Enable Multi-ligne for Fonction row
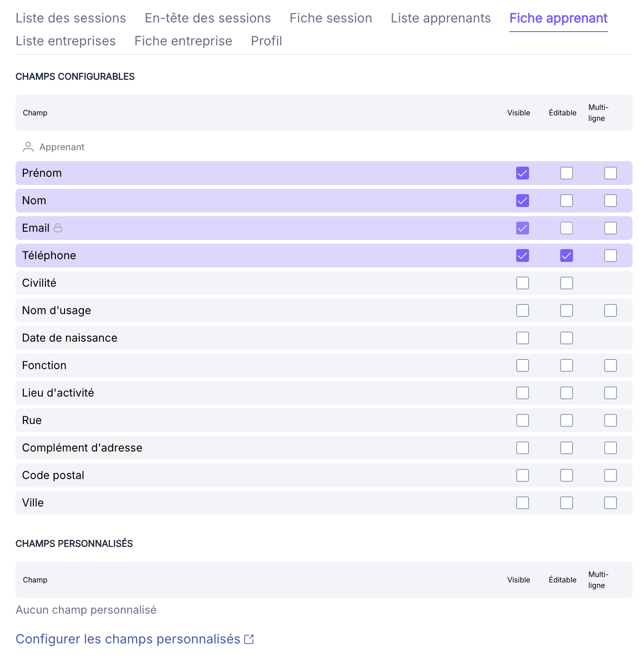The width and height of the screenshot is (644, 664). pyautogui.click(x=611, y=365)
